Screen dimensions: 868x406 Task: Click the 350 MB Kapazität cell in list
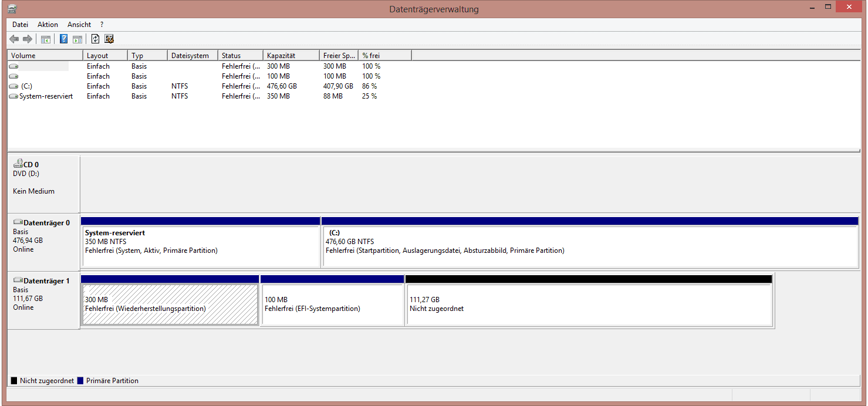point(278,96)
